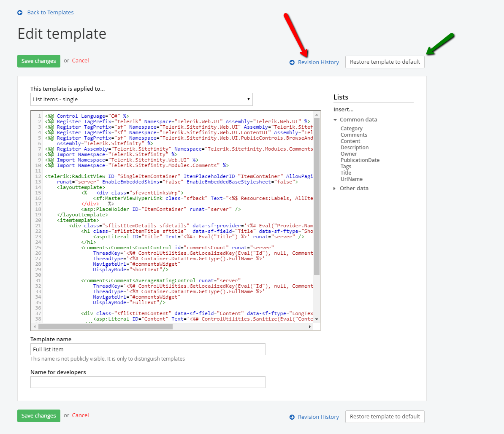Insert the Comments field
The image size is (504, 434).
pos(354,135)
